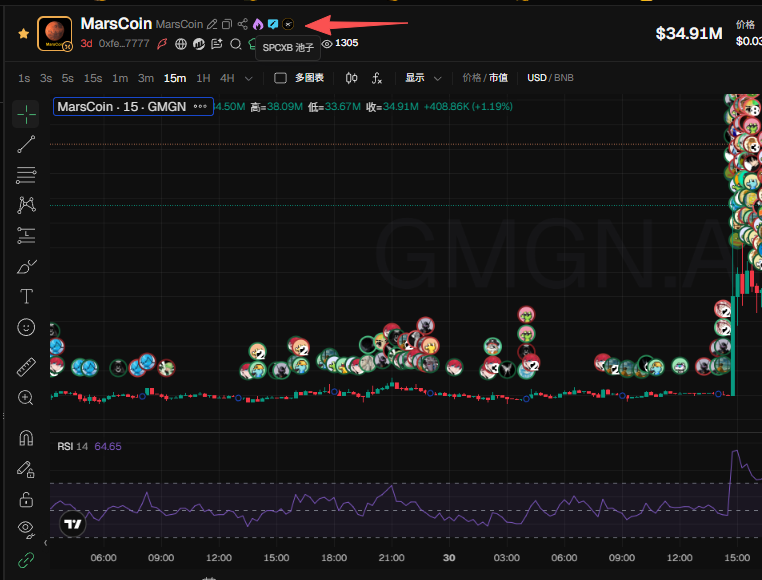Image resolution: width=762 pixels, height=580 pixels.
Task: Switch chart to 3m interval
Action: tap(146, 78)
